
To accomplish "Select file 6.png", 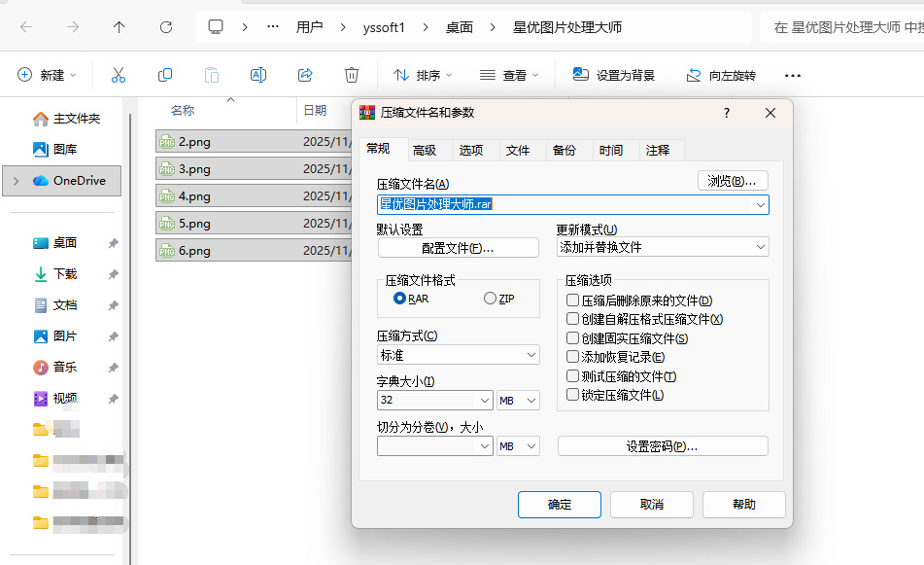I will [254, 250].
